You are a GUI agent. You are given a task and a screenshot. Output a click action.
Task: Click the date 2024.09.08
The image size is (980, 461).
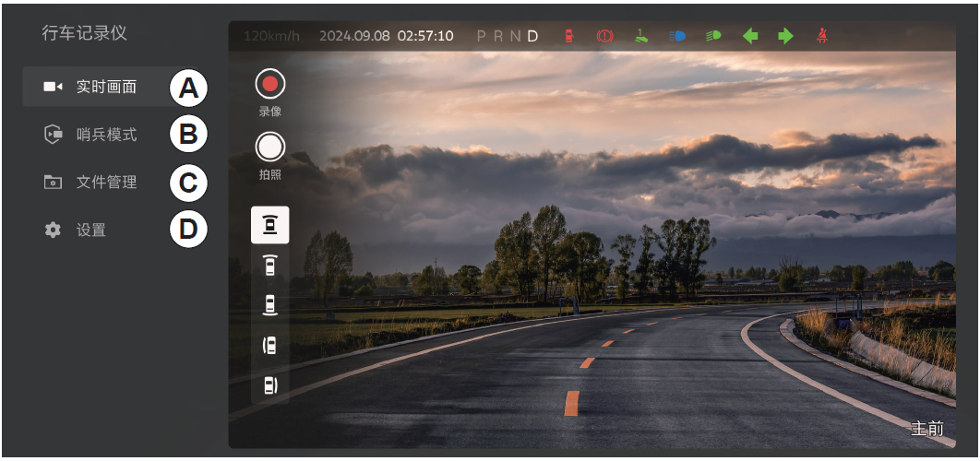(354, 36)
